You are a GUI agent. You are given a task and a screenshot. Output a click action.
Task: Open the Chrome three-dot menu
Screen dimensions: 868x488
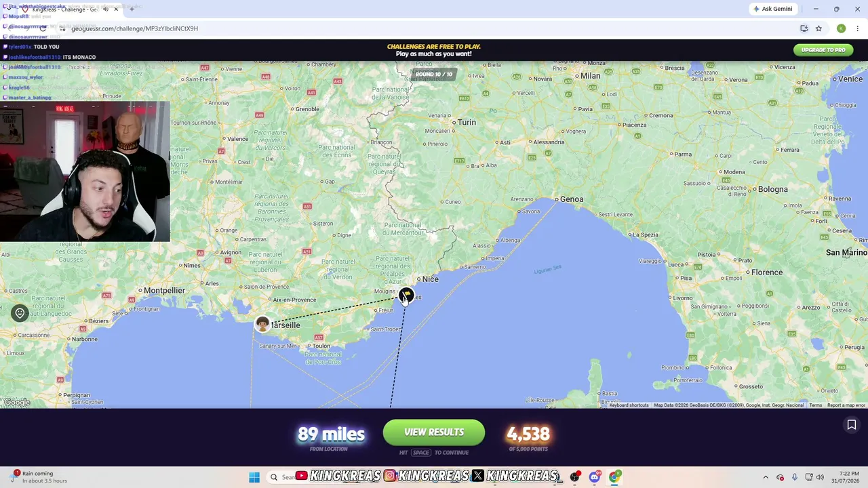coord(858,28)
